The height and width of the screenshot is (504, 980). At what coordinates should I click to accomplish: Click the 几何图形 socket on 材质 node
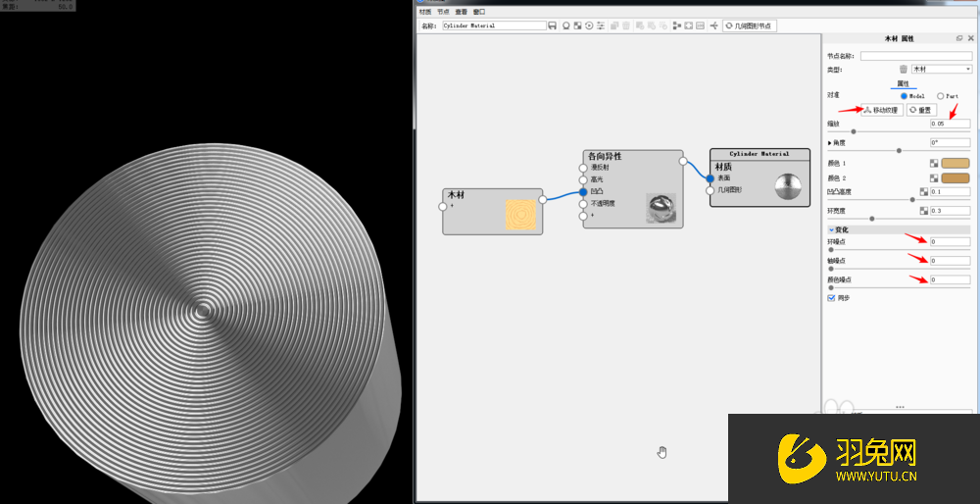tap(710, 190)
